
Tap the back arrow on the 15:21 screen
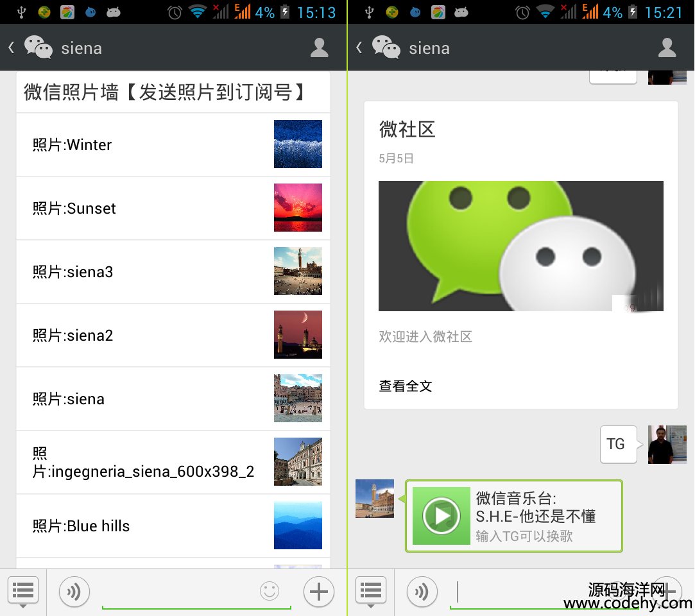[x=359, y=47]
